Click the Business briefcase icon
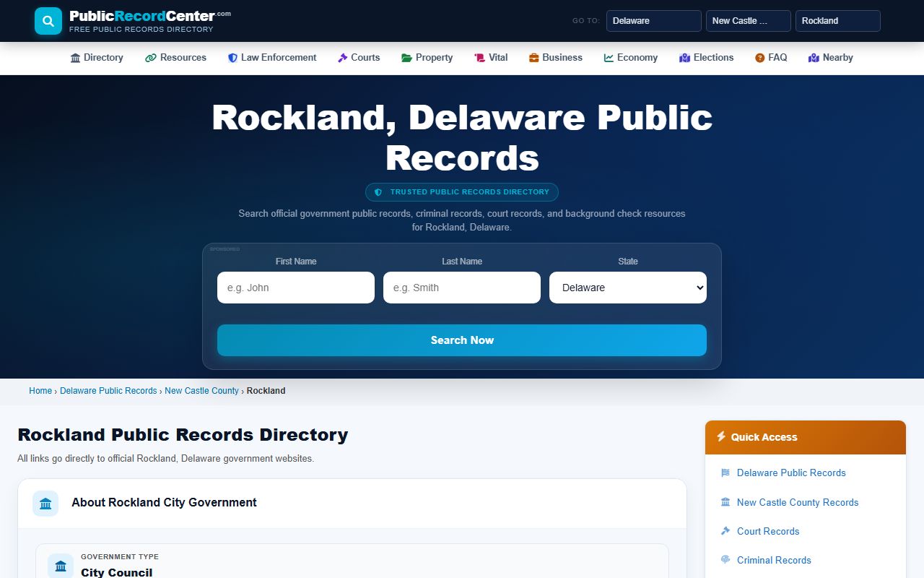The height and width of the screenshot is (578, 924). coord(534,58)
